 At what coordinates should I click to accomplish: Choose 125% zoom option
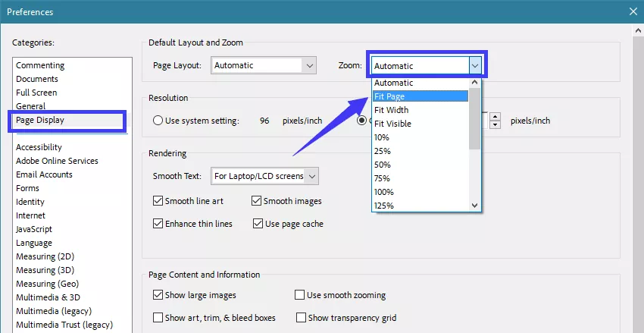[x=420, y=206]
